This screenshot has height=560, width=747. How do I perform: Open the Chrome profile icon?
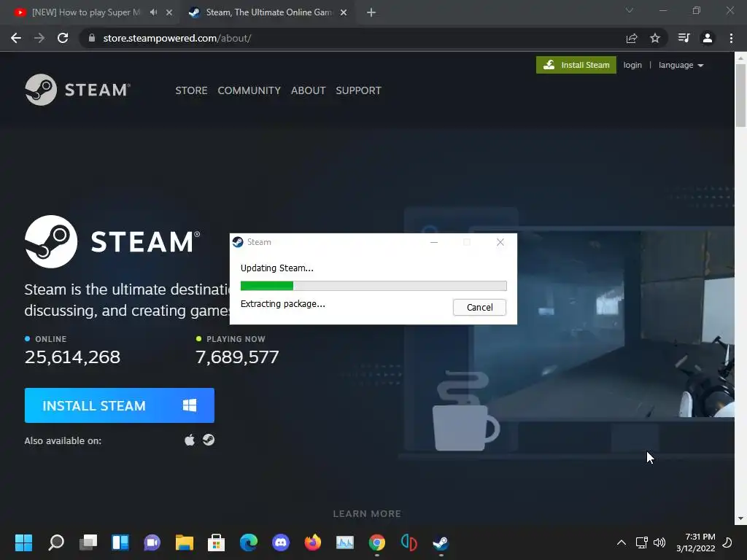708,38
